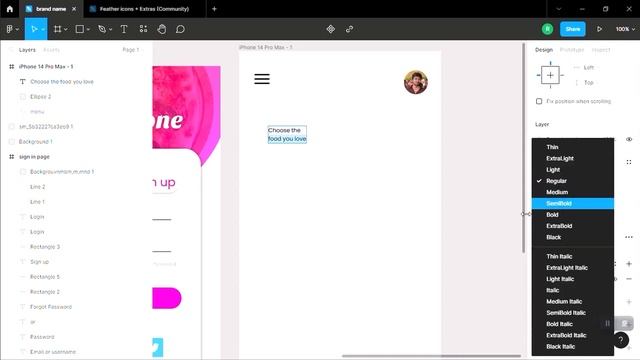Switch to the Layers tab
Image resolution: width=640 pixels, height=360 pixels.
coord(27,50)
